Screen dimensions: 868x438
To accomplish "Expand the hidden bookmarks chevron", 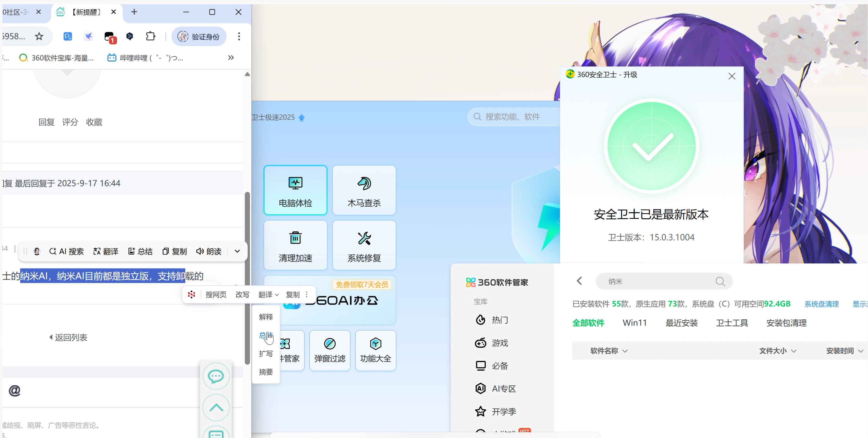I will [x=231, y=58].
